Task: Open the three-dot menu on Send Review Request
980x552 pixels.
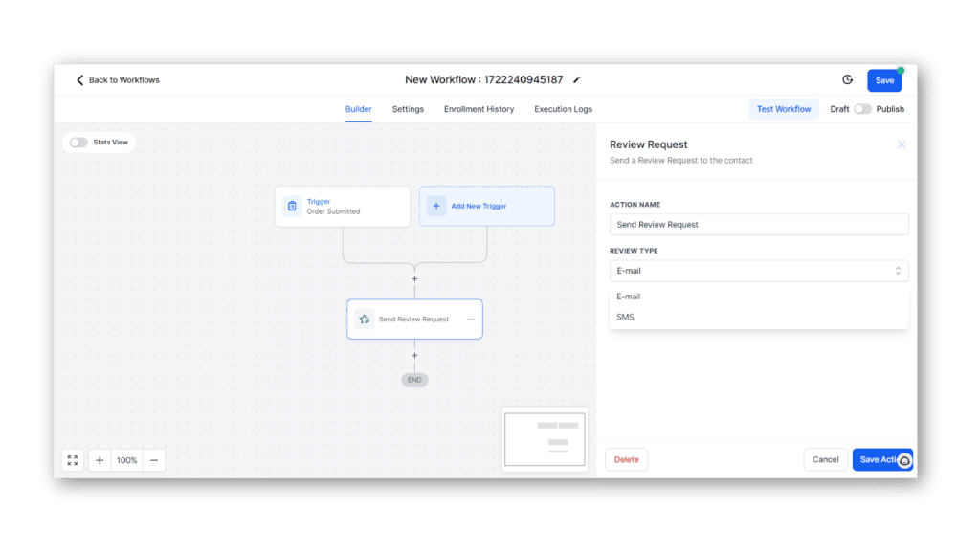Action: click(471, 319)
